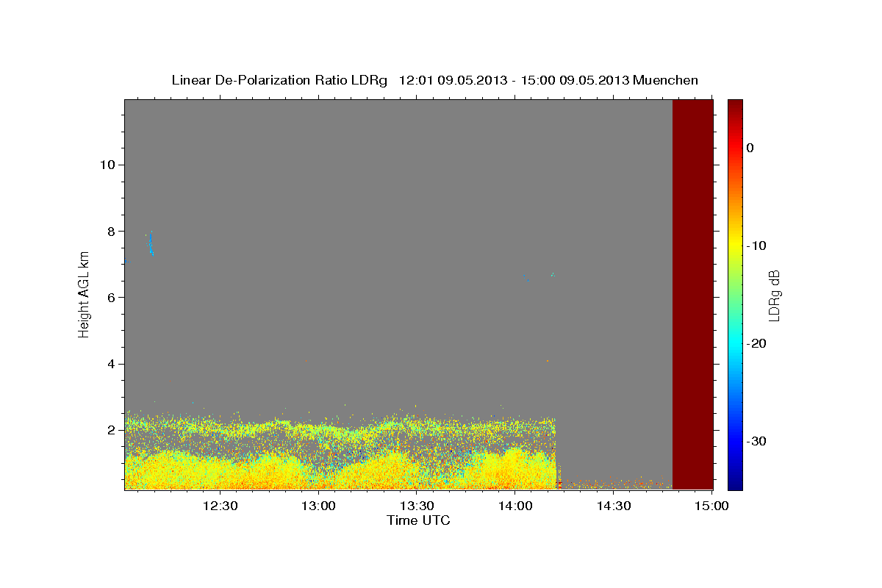Screen dimensions: 882x588
Task: Click the height axis label 4
Action: [x=110, y=364]
